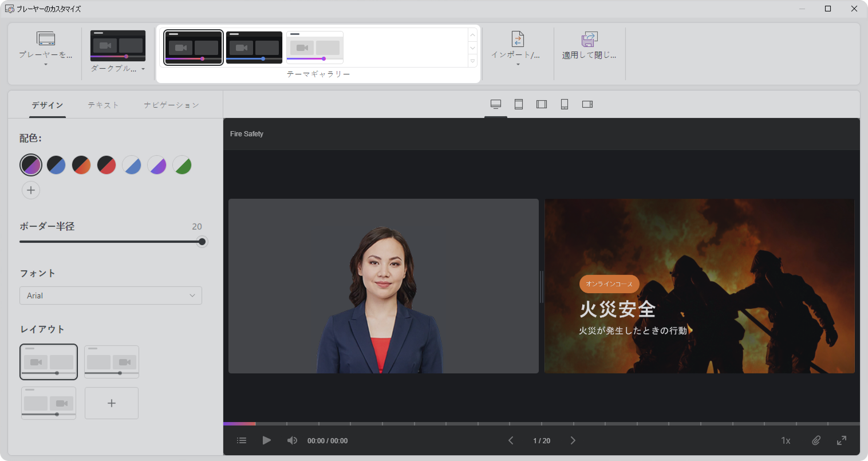
Task: Mute the player volume
Action: (x=292, y=440)
